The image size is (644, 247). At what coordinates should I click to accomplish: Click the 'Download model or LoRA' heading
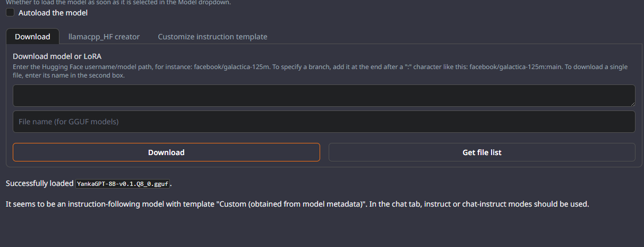click(57, 56)
